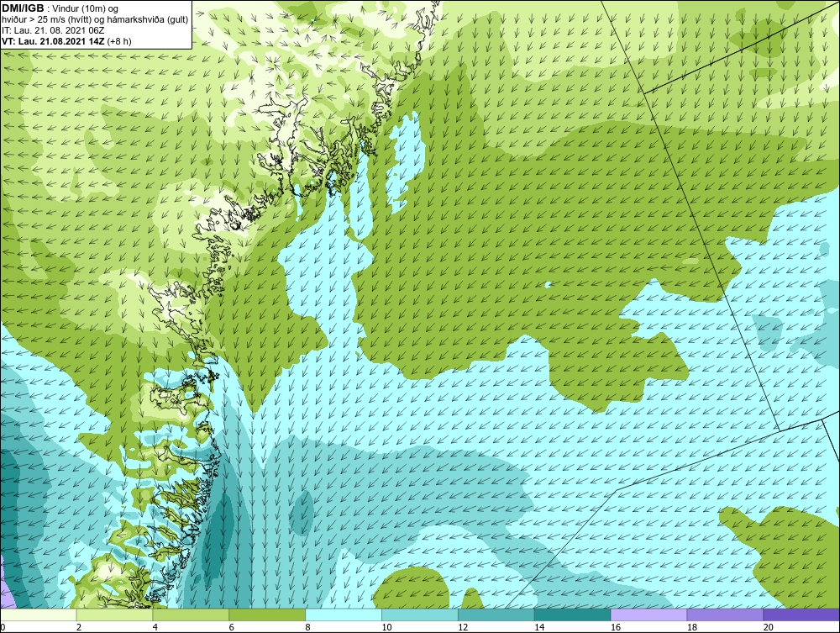Screen dimensions: 840x633
Task: Click the 8–10 m/s light cyan legend swatch
Action: (x=344, y=615)
